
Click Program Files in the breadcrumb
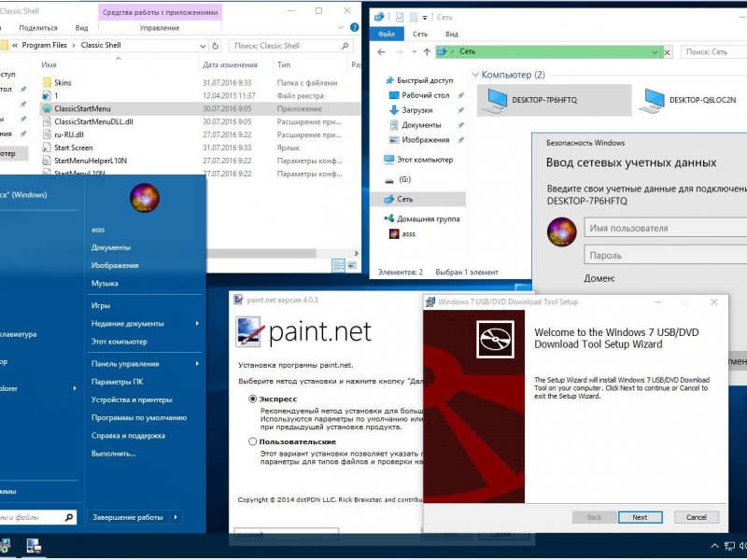pyautogui.click(x=44, y=45)
